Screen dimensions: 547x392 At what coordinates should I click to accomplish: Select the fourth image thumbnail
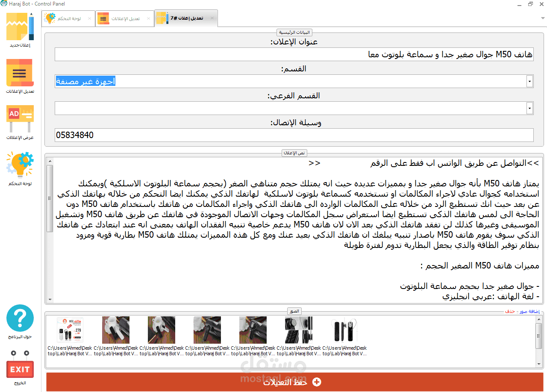click(x=207, y=330)
